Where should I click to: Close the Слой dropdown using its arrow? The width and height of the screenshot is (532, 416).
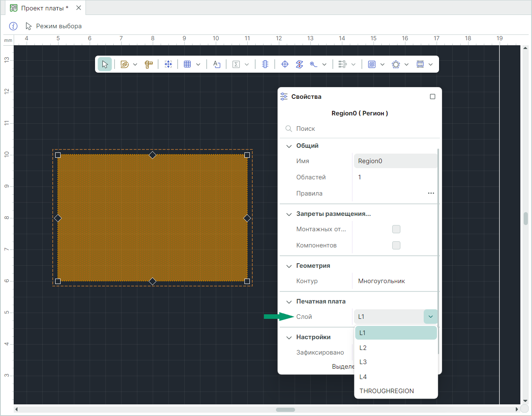click(430, 317)
